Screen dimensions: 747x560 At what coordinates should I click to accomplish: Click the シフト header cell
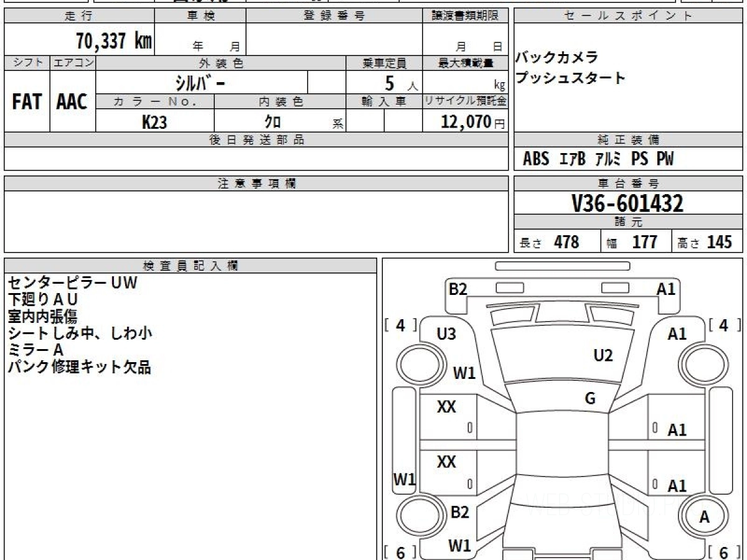(x=27, y=63)
